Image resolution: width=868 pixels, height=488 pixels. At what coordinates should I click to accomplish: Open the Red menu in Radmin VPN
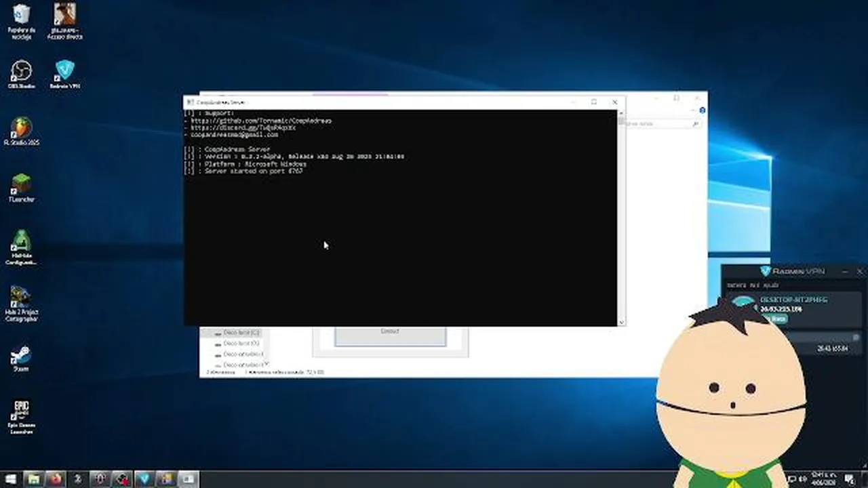754,286
